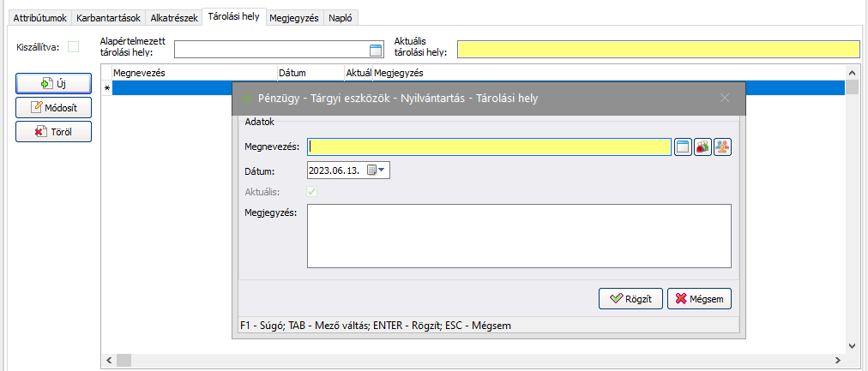868x371 pixels.
Task: Click the people icon next to Megnevezés
Action: [722, 147]
